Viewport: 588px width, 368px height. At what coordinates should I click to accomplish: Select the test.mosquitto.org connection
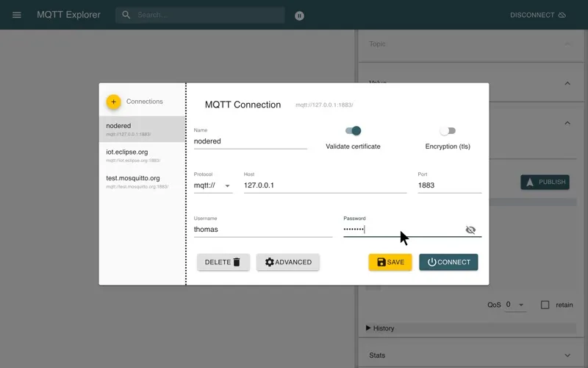click(x=142, y=182)
